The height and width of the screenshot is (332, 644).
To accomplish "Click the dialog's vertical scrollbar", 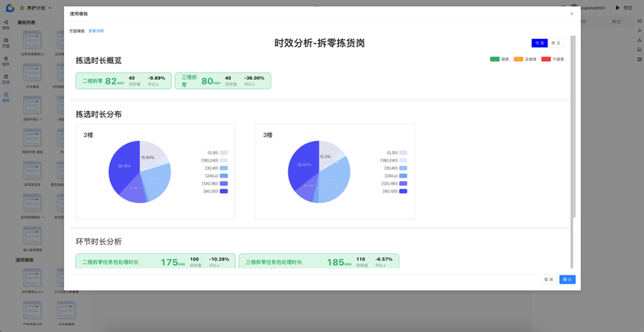I will point(573,127).
